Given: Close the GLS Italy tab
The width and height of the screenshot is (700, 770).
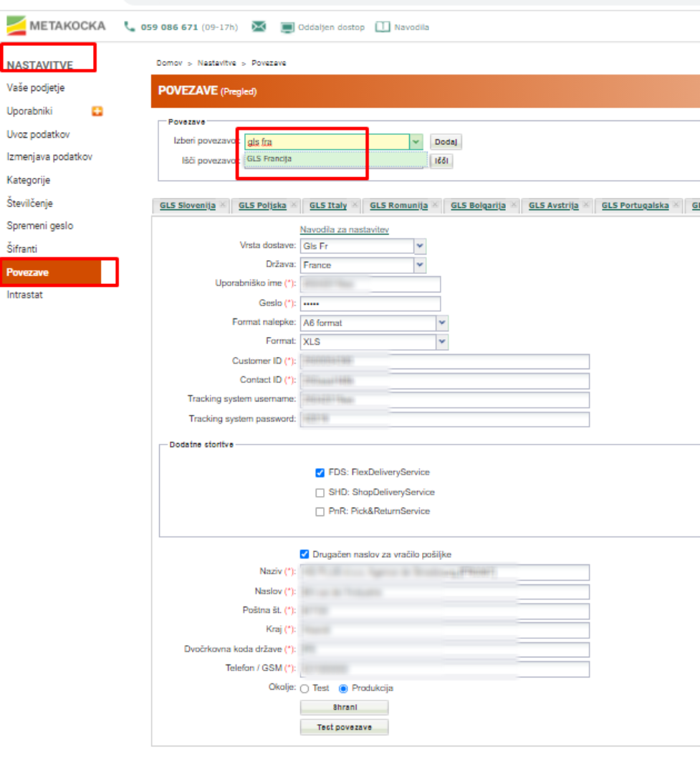Looking at the screenshot, I should (x=355, y=205).
